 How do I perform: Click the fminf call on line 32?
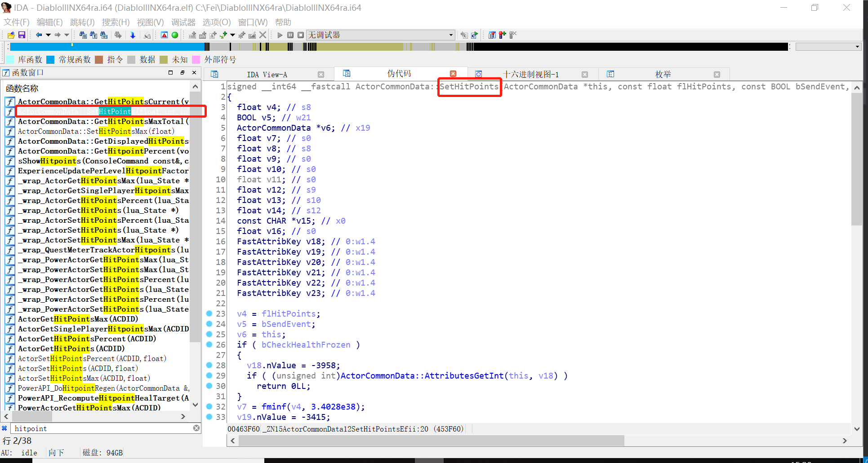point(274,406)
